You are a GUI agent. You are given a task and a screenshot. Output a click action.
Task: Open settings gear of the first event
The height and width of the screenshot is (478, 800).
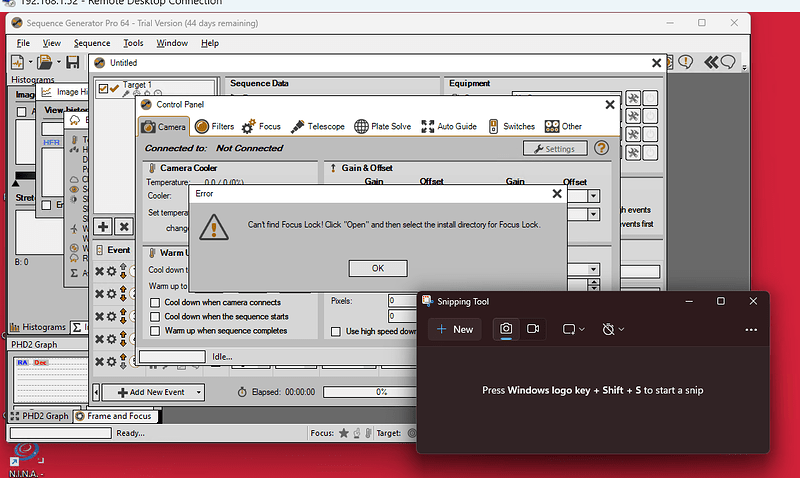click(x=111, y=271)
